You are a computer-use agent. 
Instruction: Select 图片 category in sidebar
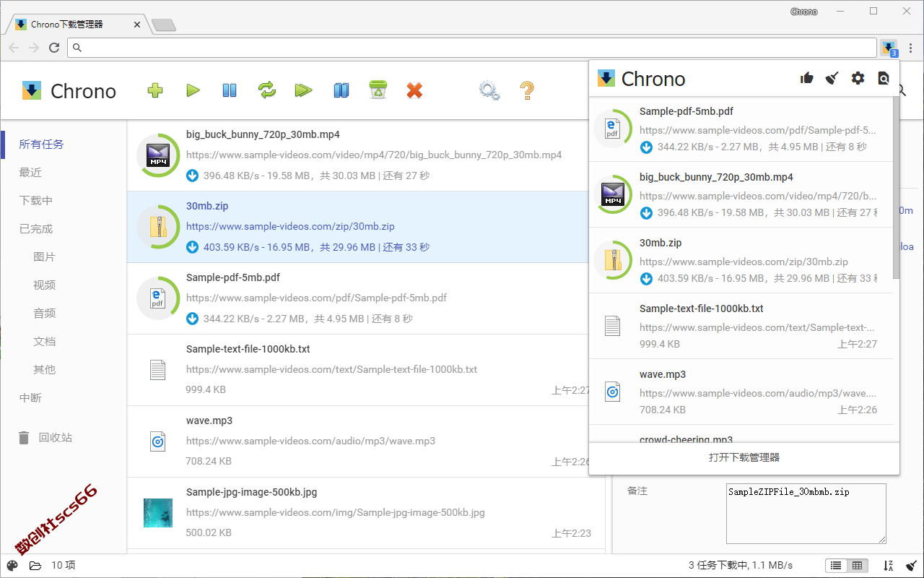[44, 256]
